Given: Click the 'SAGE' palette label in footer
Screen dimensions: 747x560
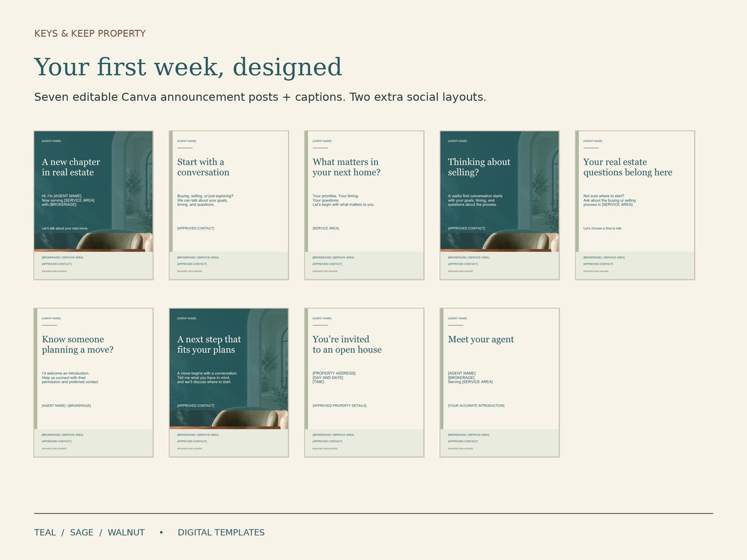Looking at the screenshot, I should (x=82, y=533).
